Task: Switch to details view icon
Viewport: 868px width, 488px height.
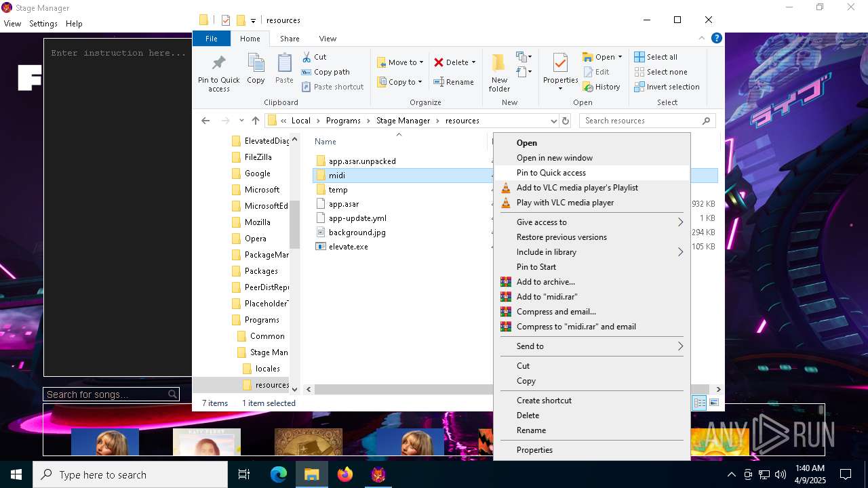Action: pos(699,403)
